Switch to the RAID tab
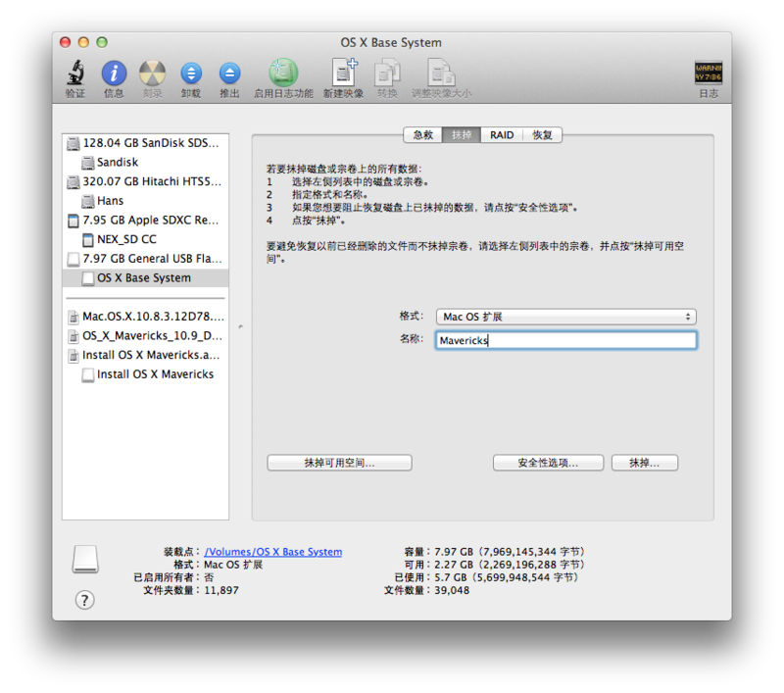The width and height of the screenshot is (784, 693). (502, 135)
